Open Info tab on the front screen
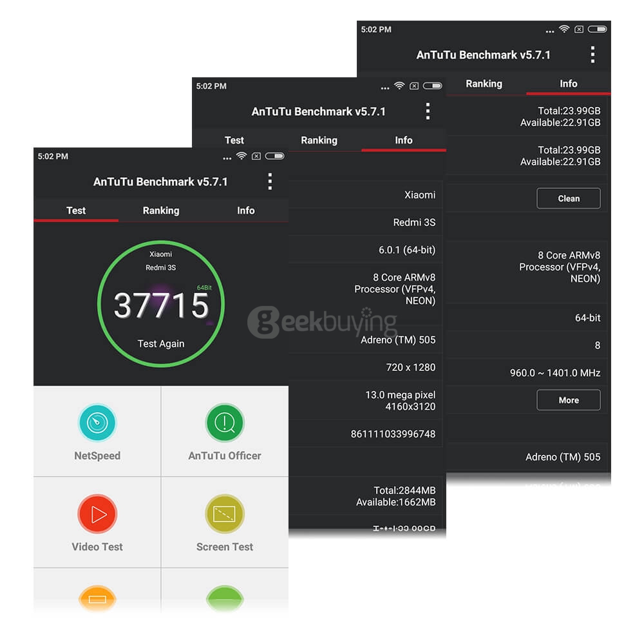 [x=245, y=211]
